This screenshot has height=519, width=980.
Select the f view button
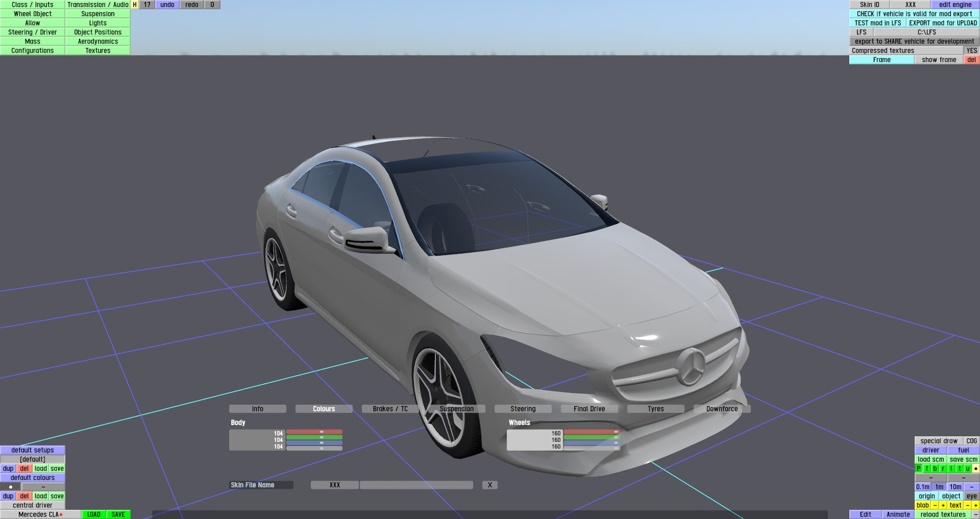coord(927,468)
